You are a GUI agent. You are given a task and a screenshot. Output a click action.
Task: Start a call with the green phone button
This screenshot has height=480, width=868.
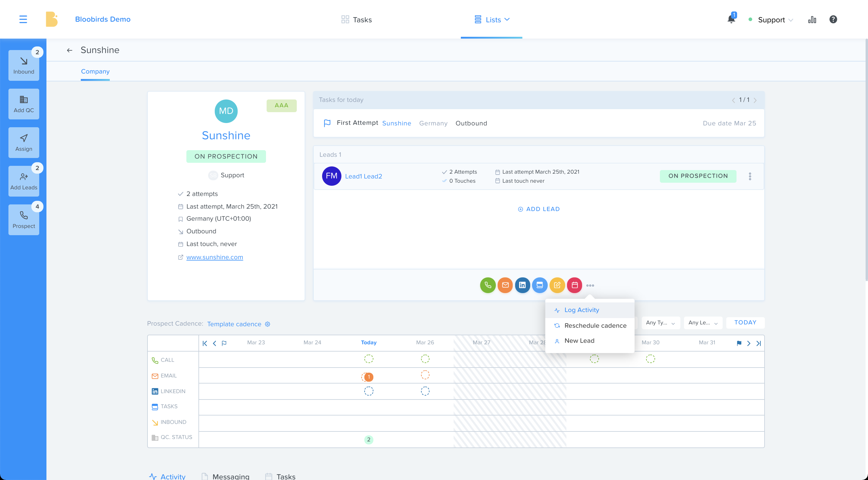(488, 285)
